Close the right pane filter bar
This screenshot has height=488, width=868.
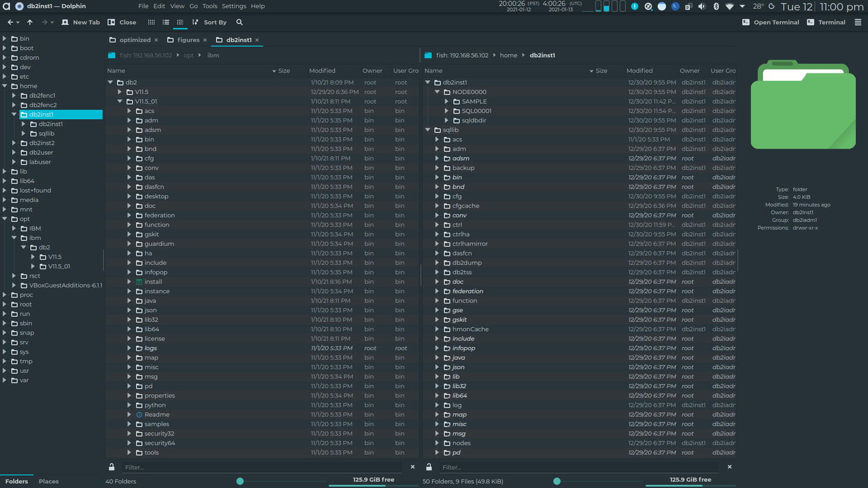point(729,467)
